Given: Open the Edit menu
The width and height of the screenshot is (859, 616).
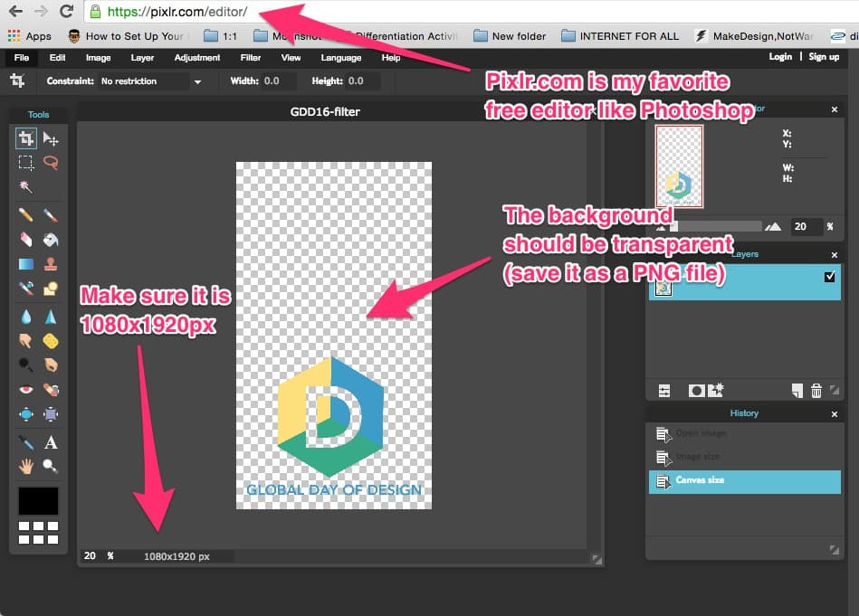Looking at the screenshot, I should click(x=57, y=58).
